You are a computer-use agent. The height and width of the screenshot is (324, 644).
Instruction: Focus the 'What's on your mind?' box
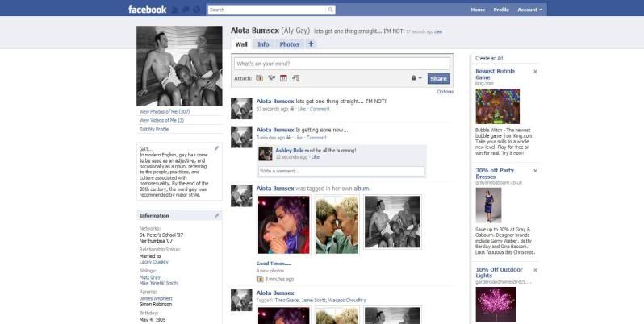tap(341, 64)
